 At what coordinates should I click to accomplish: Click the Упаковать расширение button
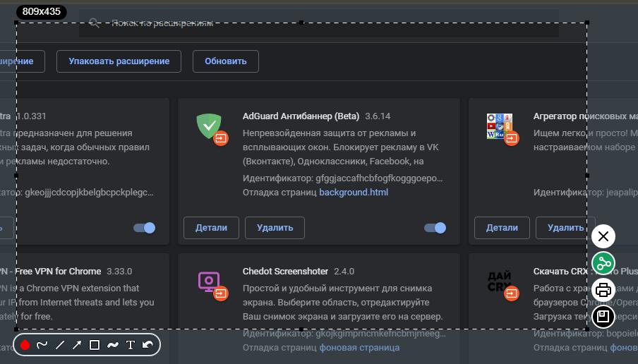tap(119, 61)
